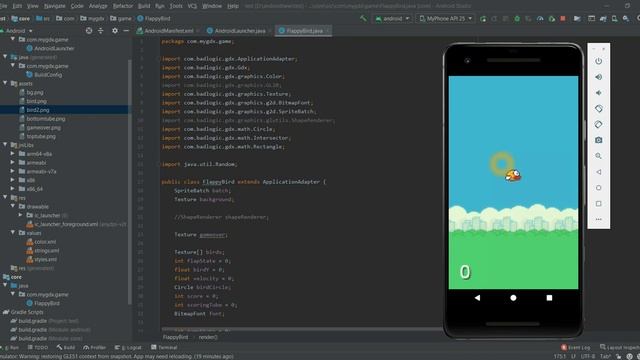Open the Profiler tool window
The width and height of the screenshot is (640, 360).
point(95,347)
